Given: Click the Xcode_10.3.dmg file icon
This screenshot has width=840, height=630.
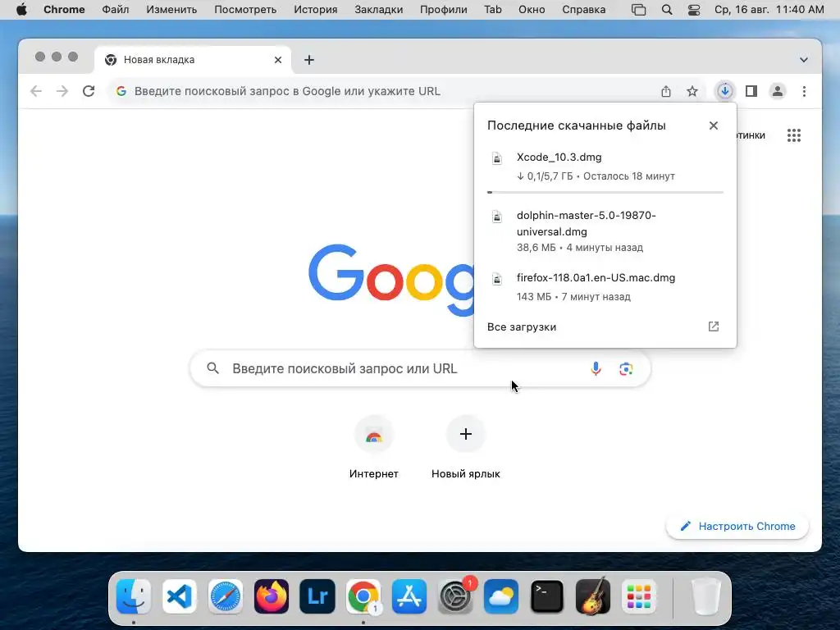Looking at the screenshot, I should tap(497, 158).
